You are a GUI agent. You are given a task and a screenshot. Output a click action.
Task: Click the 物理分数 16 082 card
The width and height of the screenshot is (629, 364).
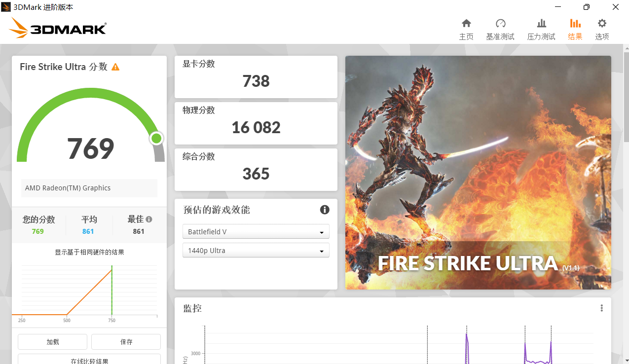point(256,123)
